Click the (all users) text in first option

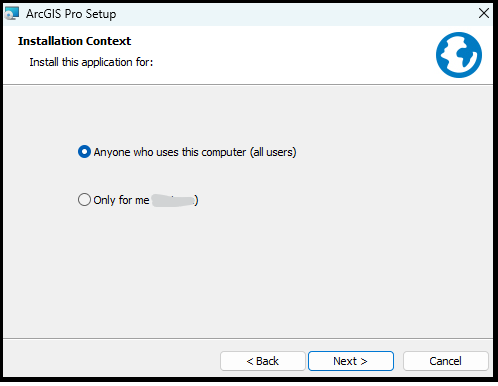[x=273, y=152]
